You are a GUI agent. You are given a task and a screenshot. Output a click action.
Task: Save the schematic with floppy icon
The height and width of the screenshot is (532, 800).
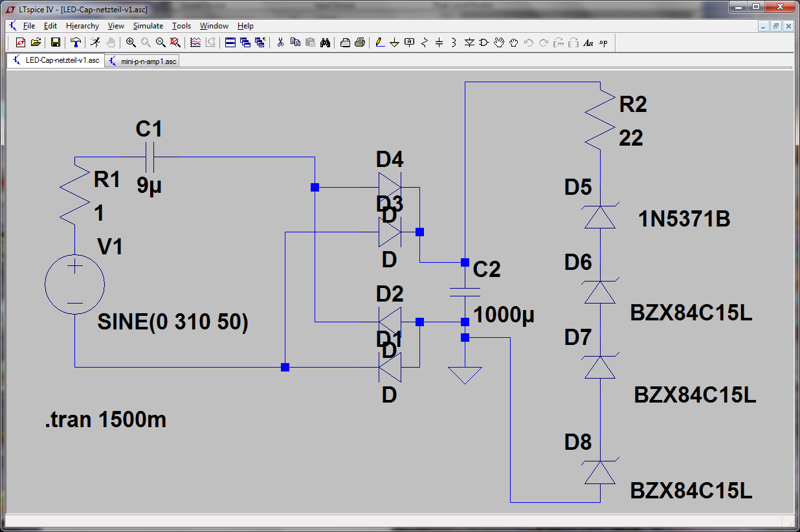tap(56, 43)
